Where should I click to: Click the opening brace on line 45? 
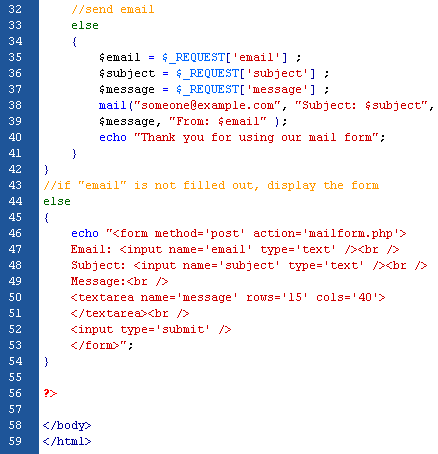coord(46,218)
